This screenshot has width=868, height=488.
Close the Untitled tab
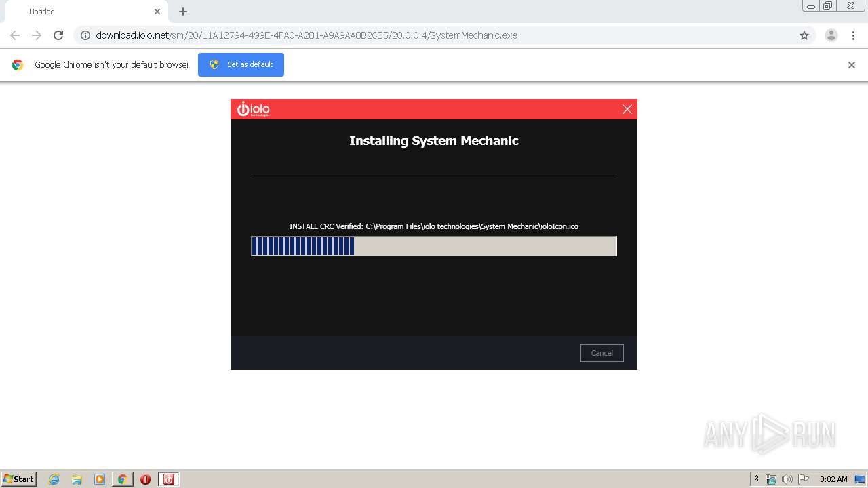157,12
